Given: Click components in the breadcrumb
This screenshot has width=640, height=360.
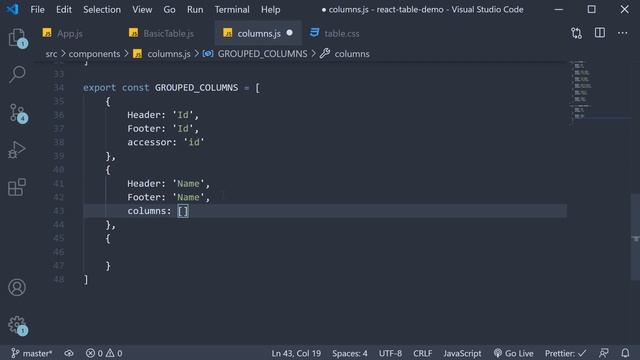Looking at the screenshot, I should (x=94, y=54).
